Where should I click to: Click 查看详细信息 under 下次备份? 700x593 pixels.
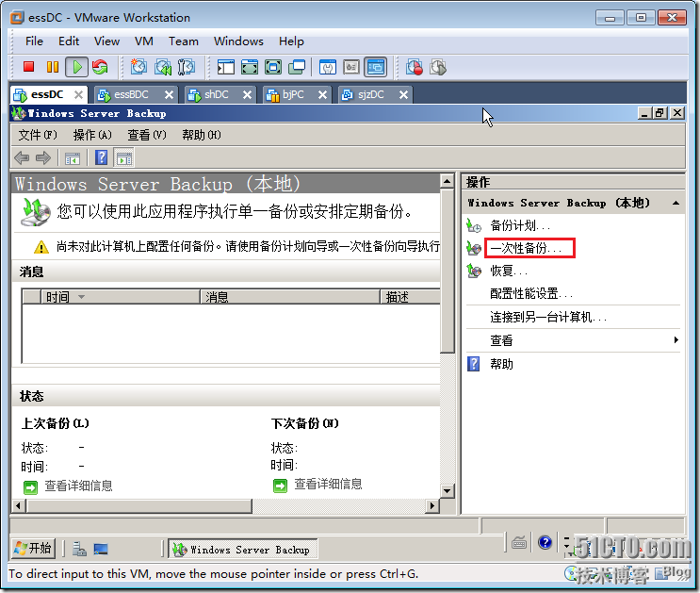coord(328,484)
